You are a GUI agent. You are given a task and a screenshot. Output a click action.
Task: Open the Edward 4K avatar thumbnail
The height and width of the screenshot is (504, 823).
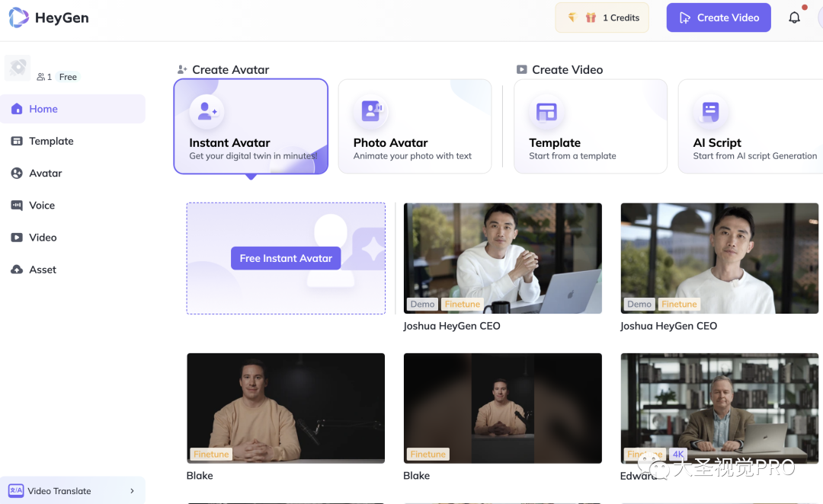pyautogui.click(x=719, y=407)
